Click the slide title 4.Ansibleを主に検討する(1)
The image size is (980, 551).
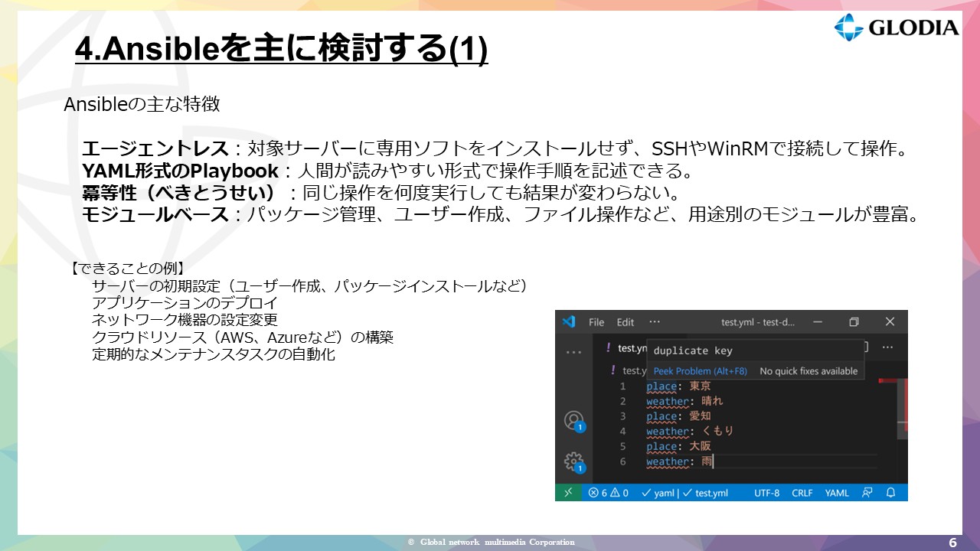281,51
